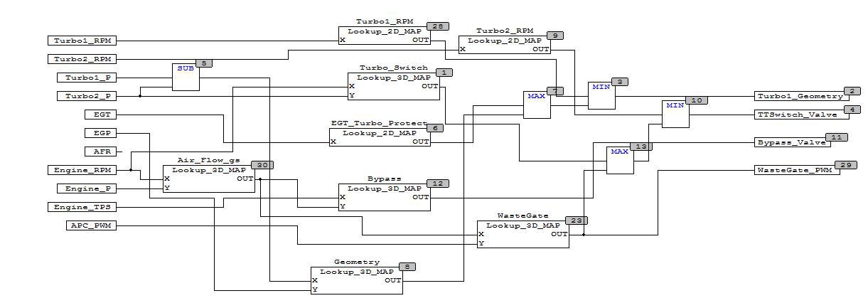The image size is (868, 308).
Task: Select the MIN block numbered 3
Action: point(601,96)
